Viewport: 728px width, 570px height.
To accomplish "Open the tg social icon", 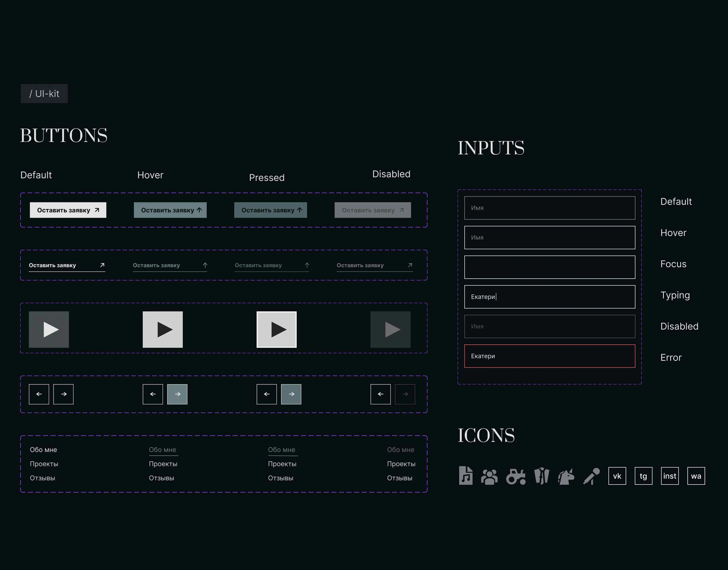I will [x=643, y=476].
